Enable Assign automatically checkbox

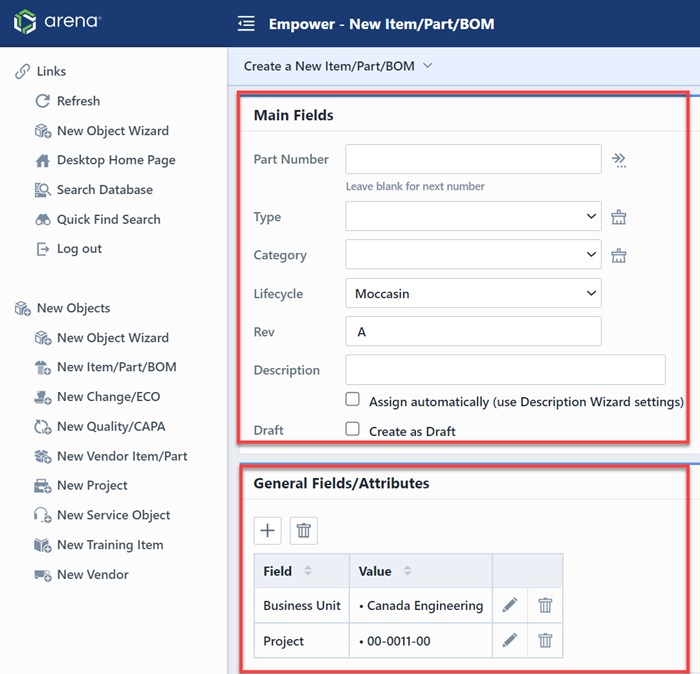[x=352, y=400]
